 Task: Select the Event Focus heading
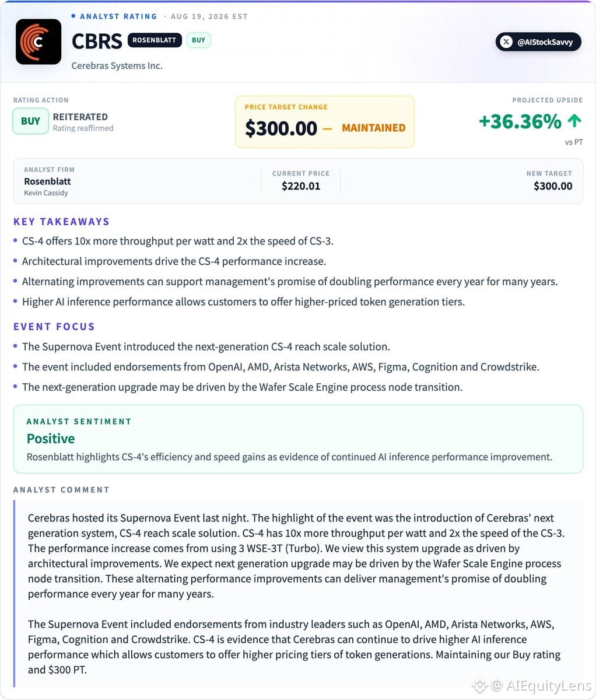(x=54, y=327)
